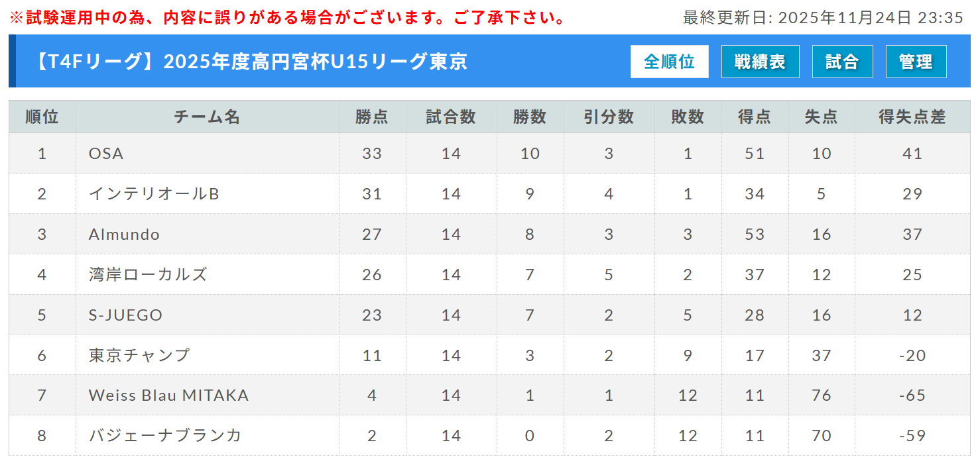The width and height of the screenshot is (980, 471).
Task: Select the S-JUEGO team name
Action: point(125,315)
